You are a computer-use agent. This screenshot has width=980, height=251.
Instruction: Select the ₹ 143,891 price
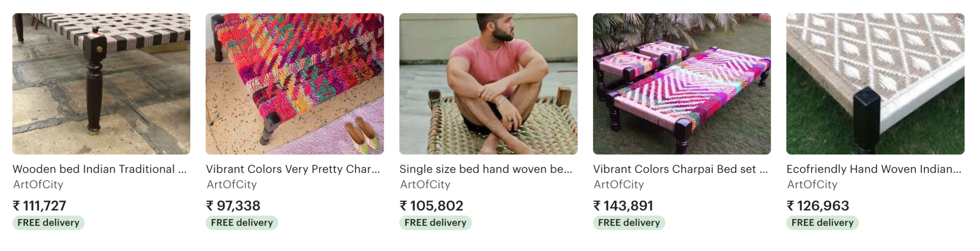coord(623,206)
